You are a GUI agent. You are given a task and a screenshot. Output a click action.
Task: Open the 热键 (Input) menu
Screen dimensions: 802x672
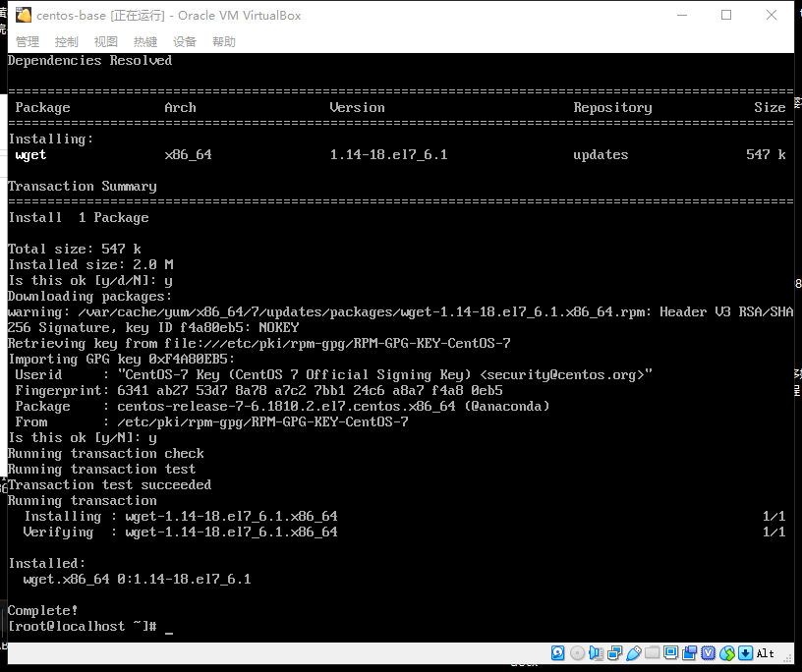tap(144, 41)
